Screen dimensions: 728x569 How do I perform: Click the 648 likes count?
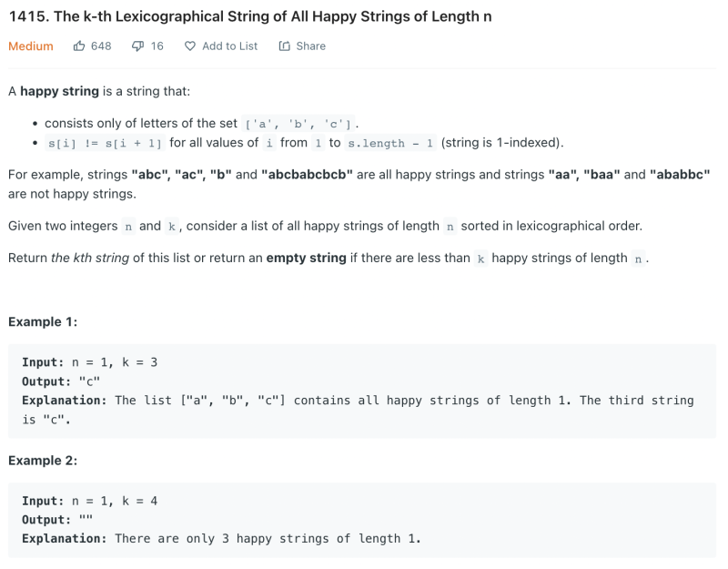click(x=101, y=46)
